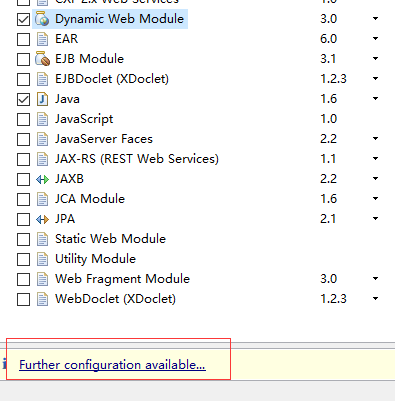The image size is (395, 401).
Task: Select the Utility Module label
Action: coord(95,259)
